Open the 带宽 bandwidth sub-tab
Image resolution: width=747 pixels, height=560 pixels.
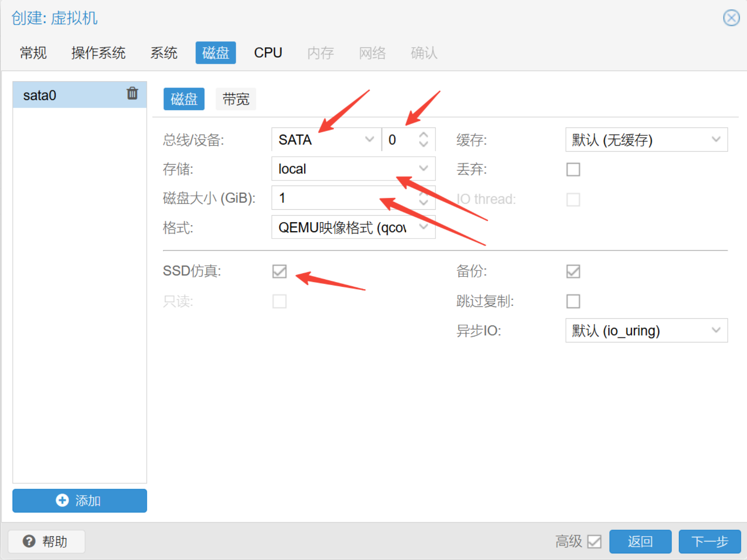coord(236,99)
